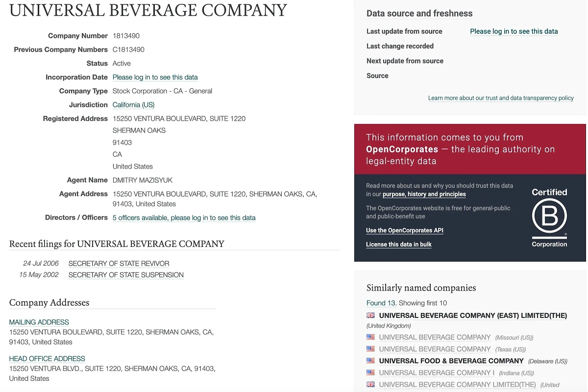Open the Secretary of State Suspension filing
Image resolution: width=588 pixels, height=392 pixels.
126,275
